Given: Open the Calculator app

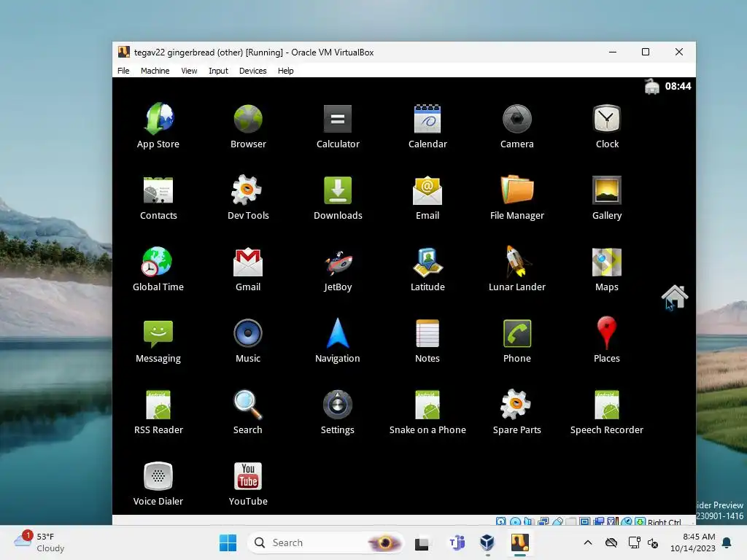Looking at the screenshot, I should [x=338, y=125].
